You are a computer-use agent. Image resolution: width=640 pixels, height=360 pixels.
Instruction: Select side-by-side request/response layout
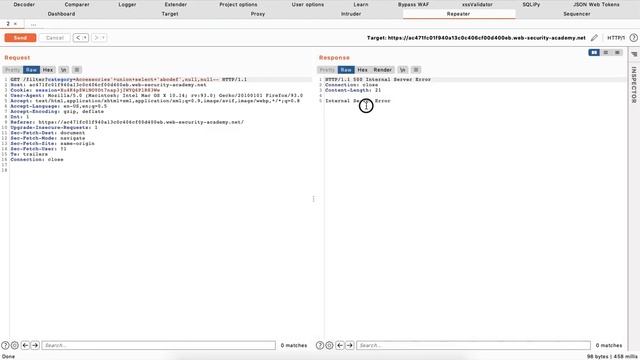click(x=594, y=53)
